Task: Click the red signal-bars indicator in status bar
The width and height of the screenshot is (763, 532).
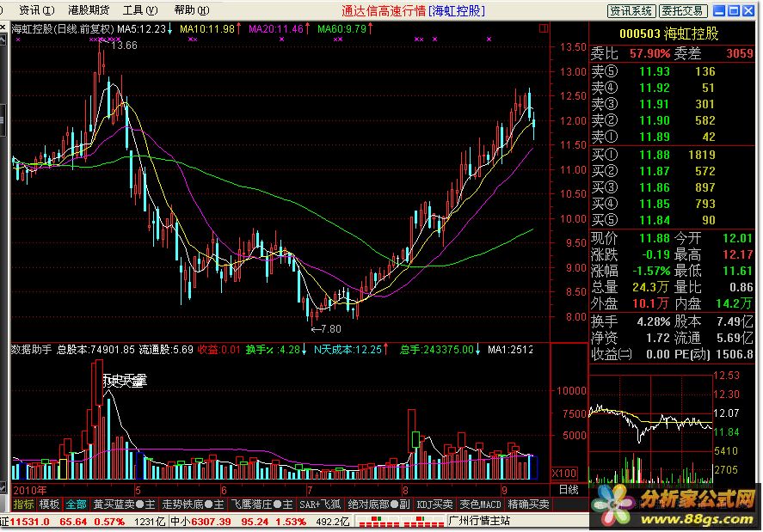Action: [x=401, y=522]
